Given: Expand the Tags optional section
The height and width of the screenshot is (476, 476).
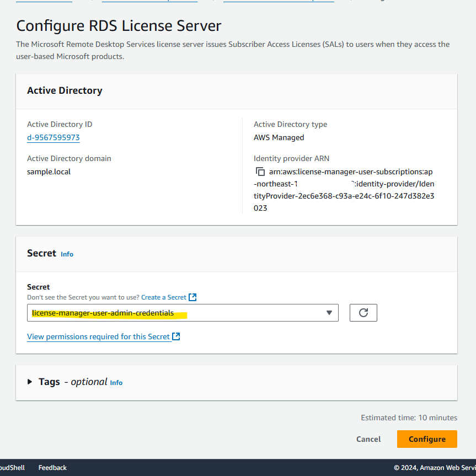Looking at the screenshot, I should [30, 382].
